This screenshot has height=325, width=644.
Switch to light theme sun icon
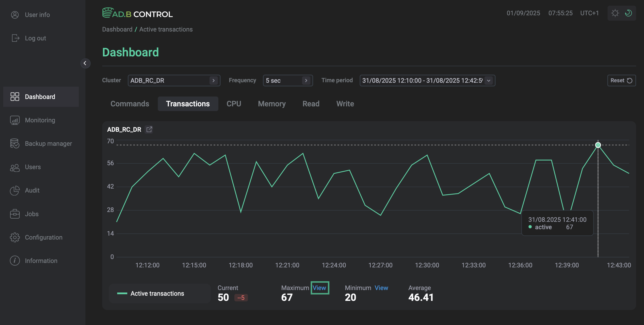pyautogui.click(x=615, y=13)
